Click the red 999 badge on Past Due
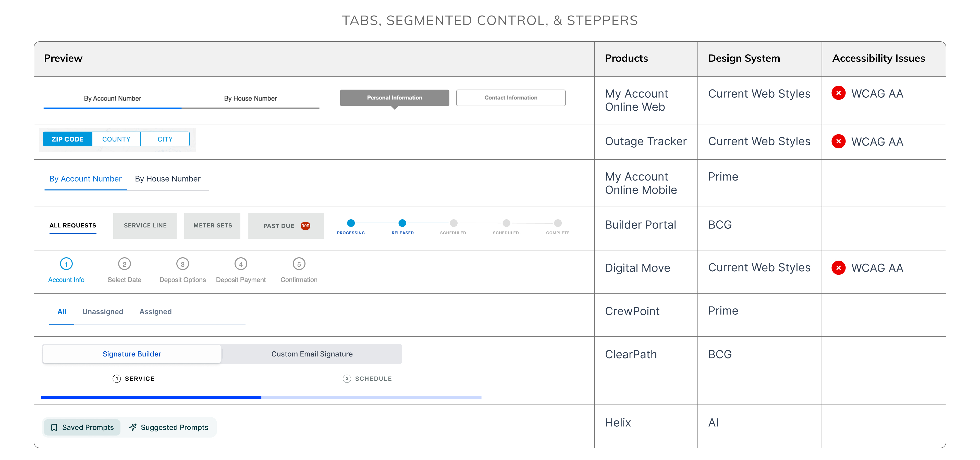The height and width of the screenshot is (460, 980). 305,225
